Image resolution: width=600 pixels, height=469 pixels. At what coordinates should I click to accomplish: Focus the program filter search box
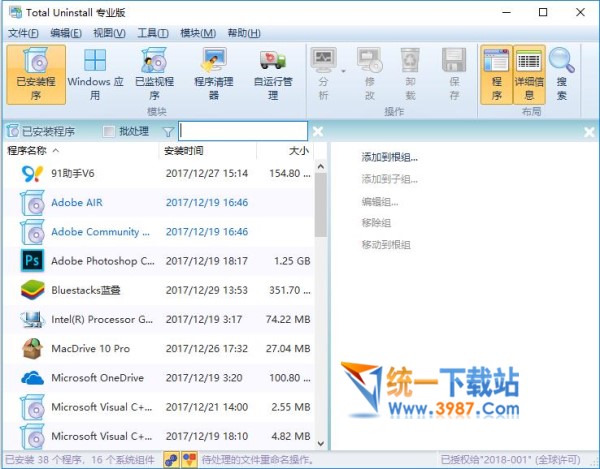point(243,131)
